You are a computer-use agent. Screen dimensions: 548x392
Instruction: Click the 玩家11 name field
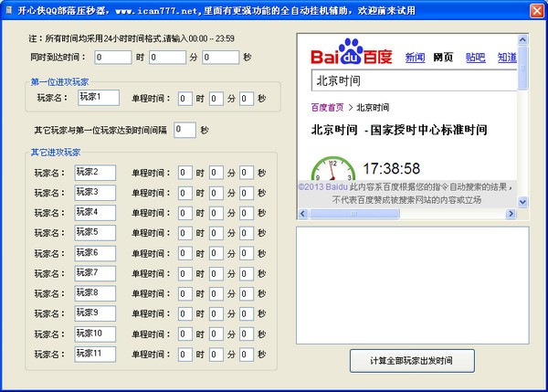(x=95, y=354)
